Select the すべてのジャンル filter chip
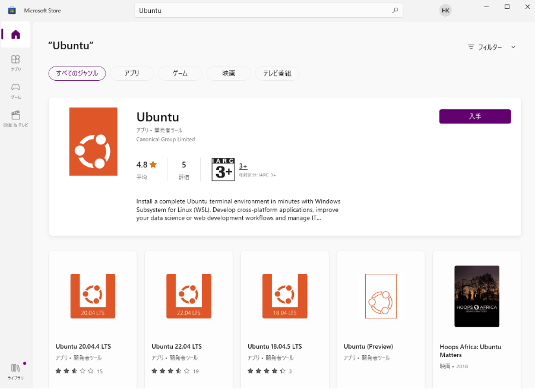Image resolution: width=535 pixels, height=392 pixels. tap(77, 73)
